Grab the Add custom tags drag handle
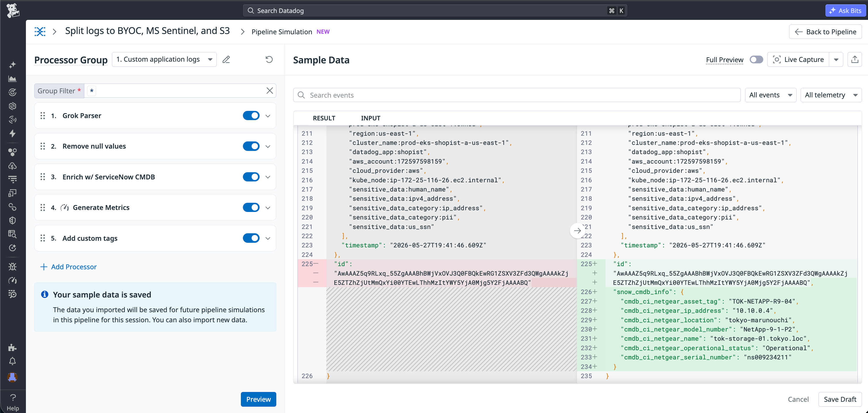 coord(43,238)
